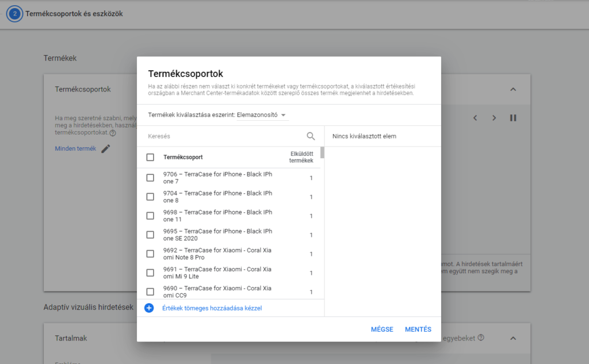Check the 9698 TerraCase iPhone 11 checkbox
The image size is (589, 364).
[150, 216]
